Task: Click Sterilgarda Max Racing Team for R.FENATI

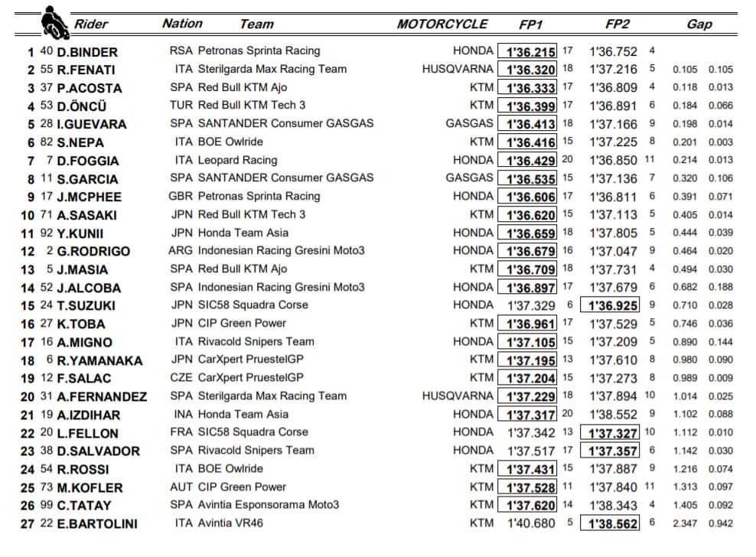Action: tap(272, 69)
